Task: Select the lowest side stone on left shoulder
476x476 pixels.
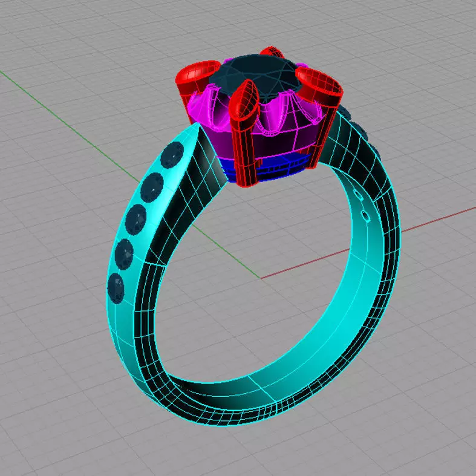Action: pos(116,289)
